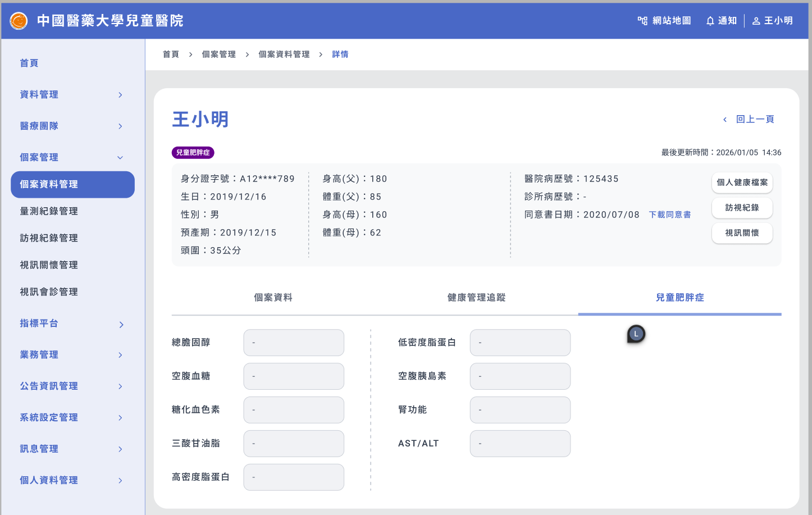Expand 系統設定管理 sidebar menu
Screen dimensions: 812x515
click(71, 418)
